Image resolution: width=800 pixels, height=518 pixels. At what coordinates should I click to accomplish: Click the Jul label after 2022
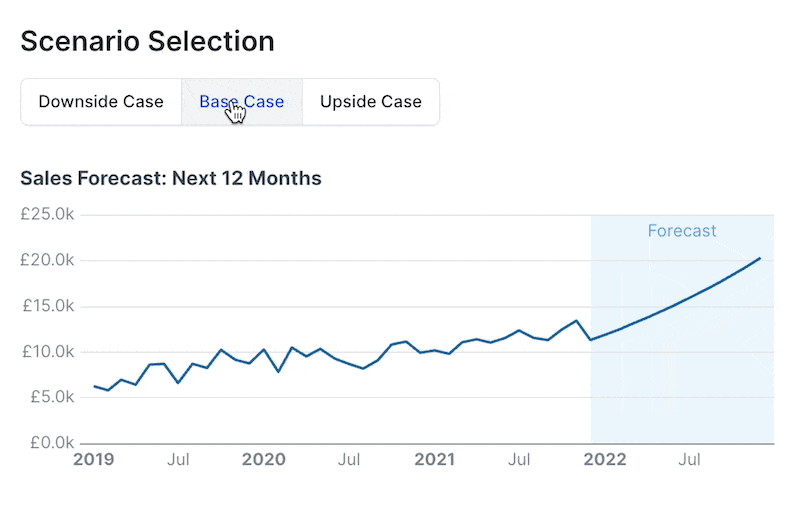click(689, 461)
